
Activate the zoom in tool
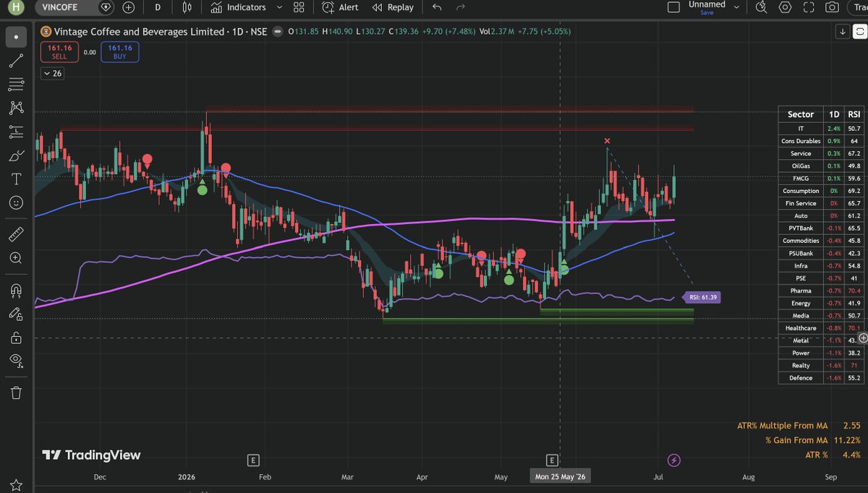click(x=16, y=258)
